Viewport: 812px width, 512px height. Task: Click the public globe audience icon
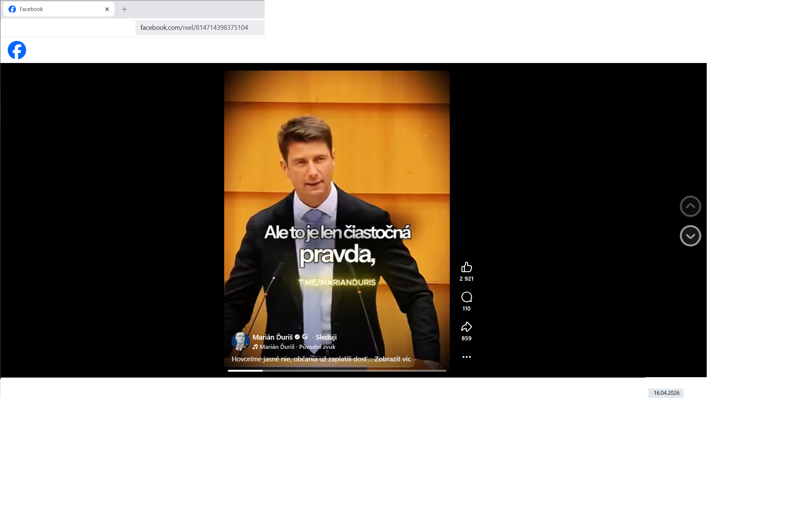(305, 337)
